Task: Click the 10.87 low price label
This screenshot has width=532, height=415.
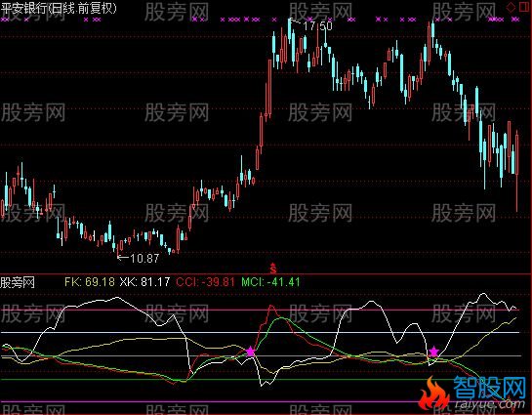Action: pyautogui.click(x=144, y=259)
